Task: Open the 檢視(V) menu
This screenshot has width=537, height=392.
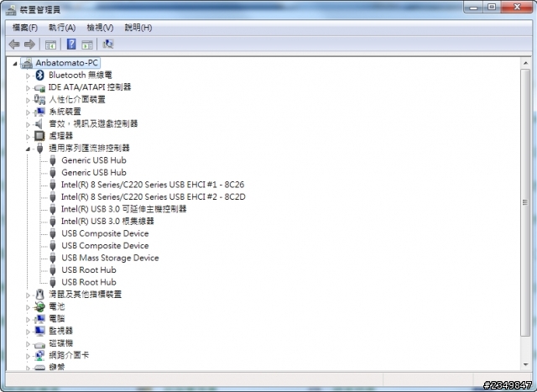Action: coord(100,28)
